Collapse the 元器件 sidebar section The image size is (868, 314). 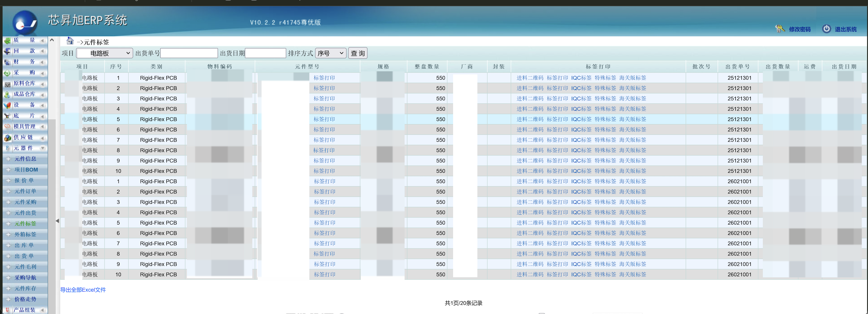(42, 148)
